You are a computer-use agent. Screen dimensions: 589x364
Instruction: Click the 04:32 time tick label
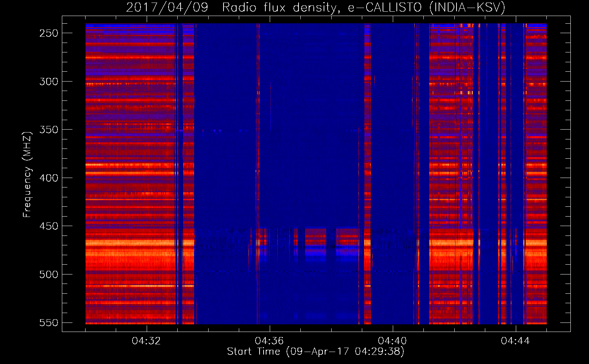click(x=146, y=341)
